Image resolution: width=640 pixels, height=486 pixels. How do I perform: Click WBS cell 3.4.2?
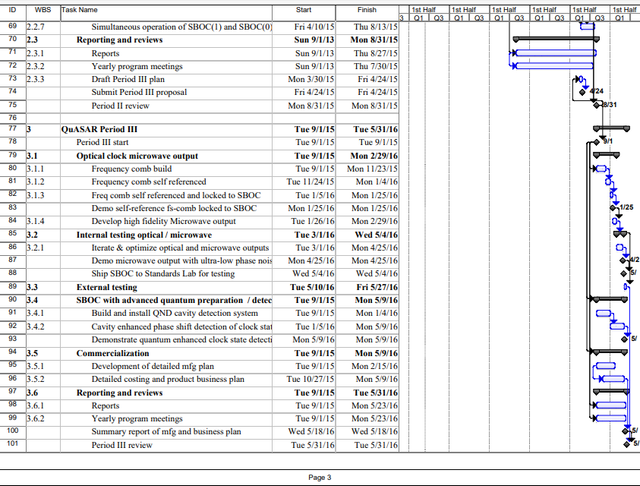tap(36, 327)
